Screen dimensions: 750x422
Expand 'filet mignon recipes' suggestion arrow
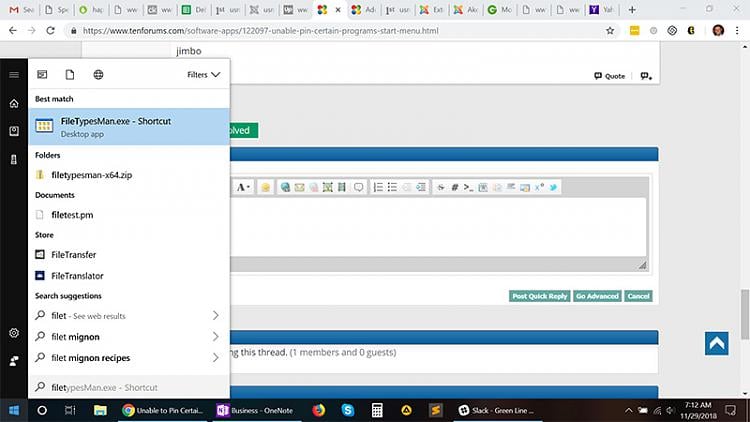[x=216, y=358]
